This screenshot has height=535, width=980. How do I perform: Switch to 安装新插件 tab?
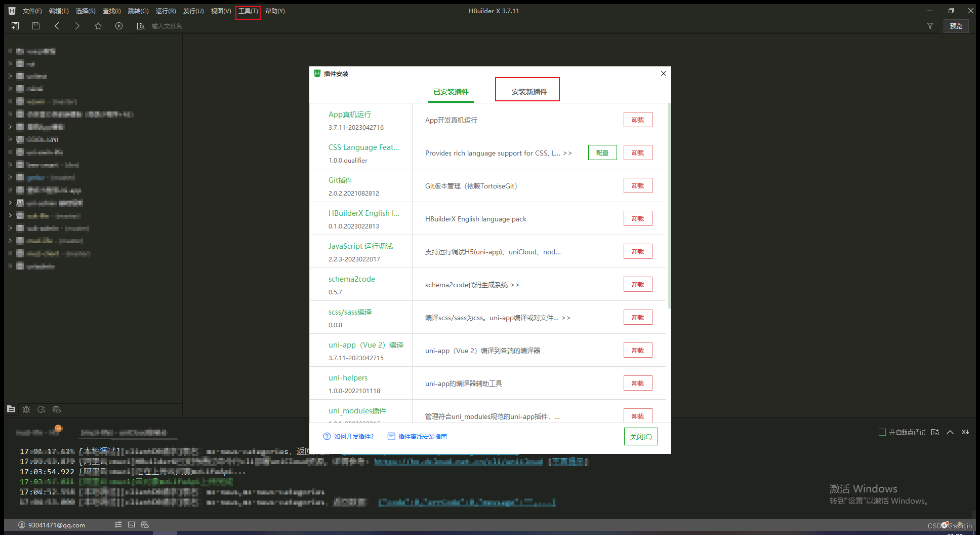[x=529, y=92]
